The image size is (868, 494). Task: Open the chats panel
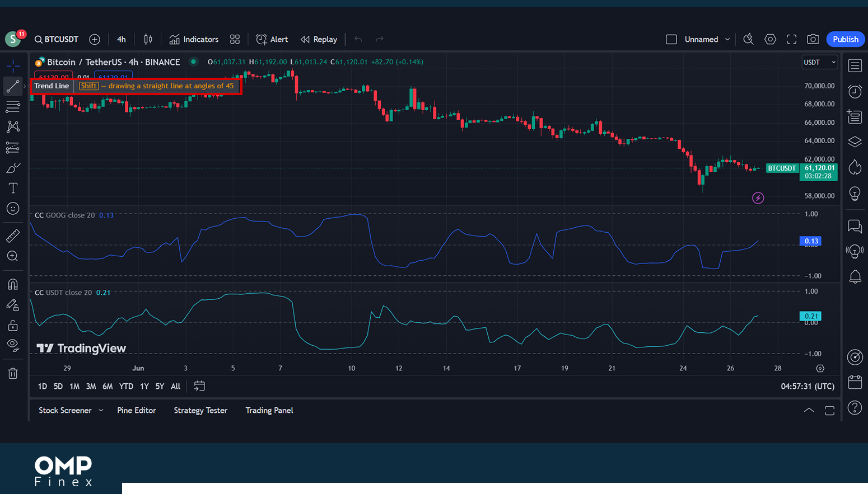pos(855,226)
